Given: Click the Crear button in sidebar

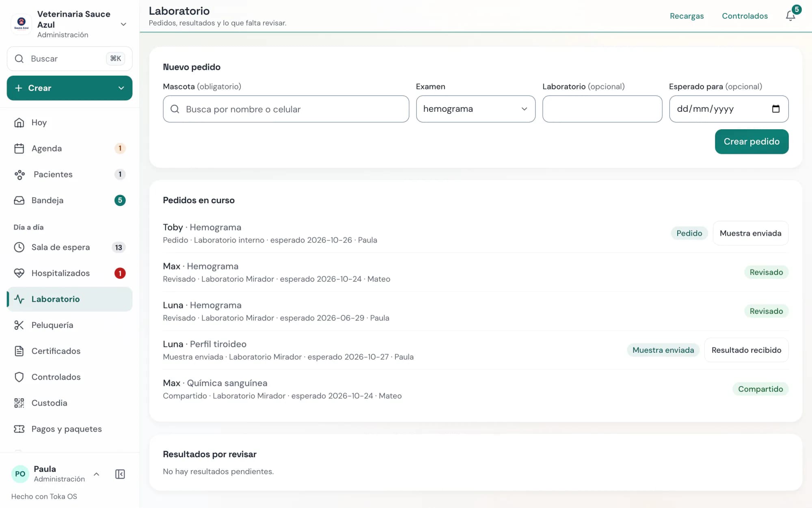Looking at the screenshot, I should pos(69,88).
